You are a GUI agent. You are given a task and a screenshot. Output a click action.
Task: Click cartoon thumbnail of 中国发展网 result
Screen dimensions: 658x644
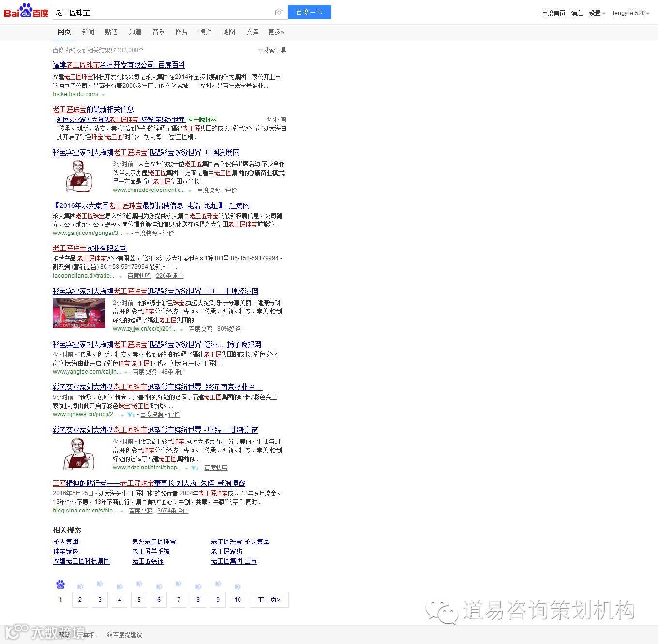pos(79,176)
